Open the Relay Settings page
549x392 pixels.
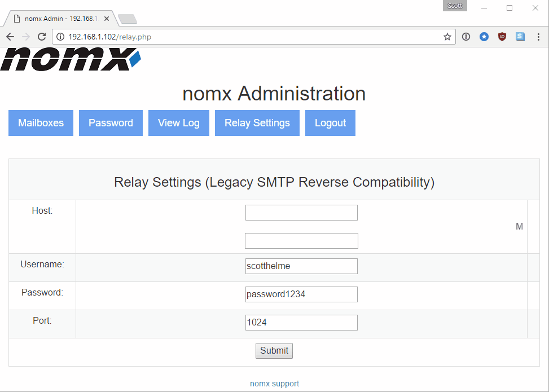click(x=257, y=123)
